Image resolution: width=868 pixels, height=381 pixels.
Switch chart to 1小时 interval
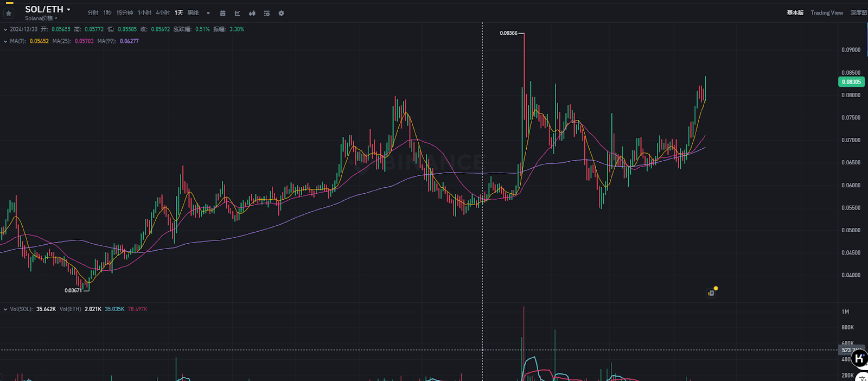click(x=144, y=13)
